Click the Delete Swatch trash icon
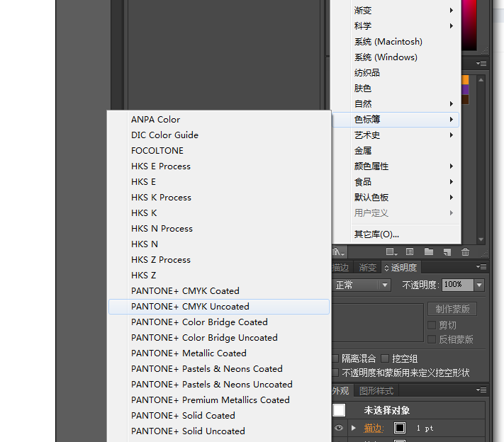Screen dimensions: 504x442 click(x=465, y=252)
